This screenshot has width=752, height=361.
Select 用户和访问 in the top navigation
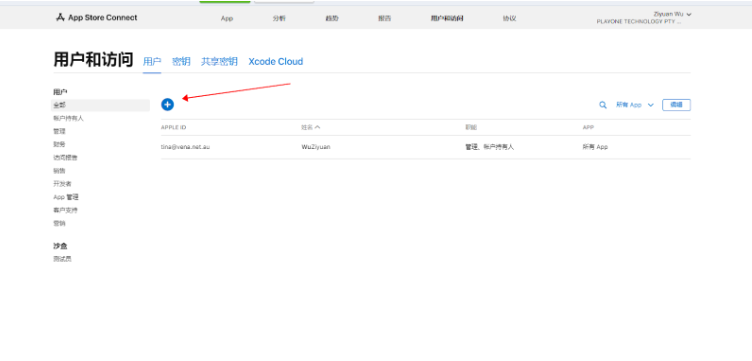pos(447,19)
